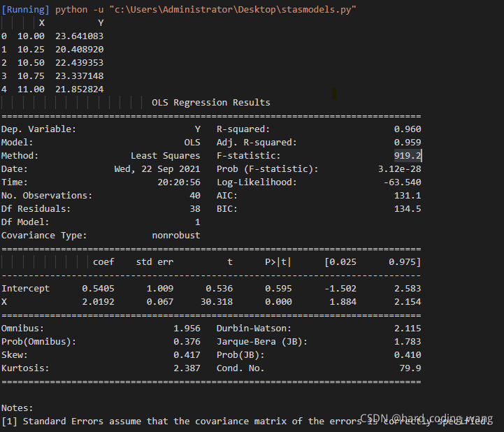504x432 pixels.
Task: Click the Df Model value 1
Action: coord(197,222)
